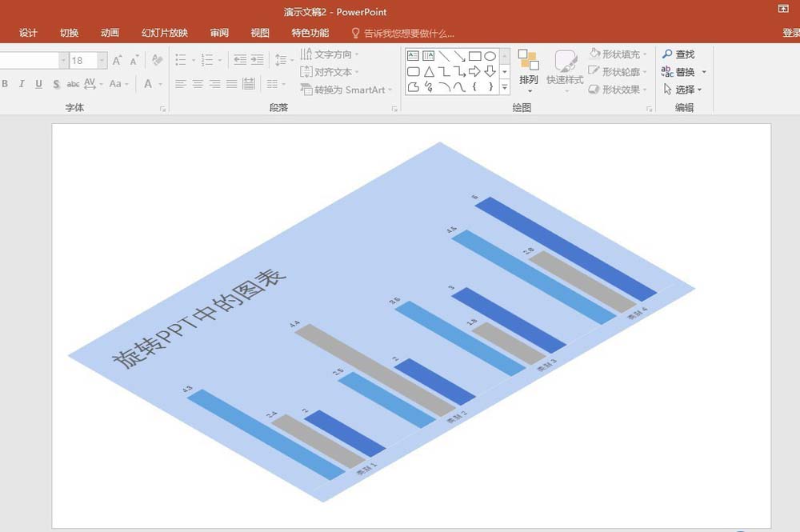Open 文字方向 text direction options
The image size is (800, 532).
(x=330, y=54)
